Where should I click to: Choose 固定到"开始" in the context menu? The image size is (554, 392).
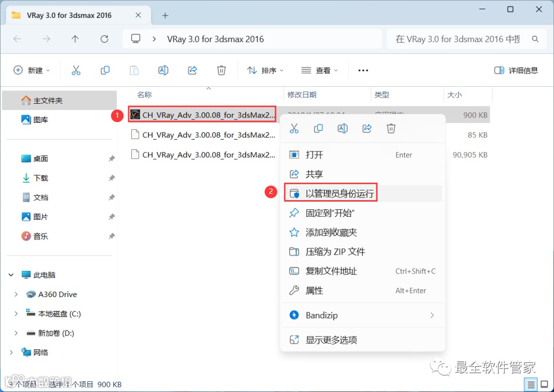coord(363,213)
